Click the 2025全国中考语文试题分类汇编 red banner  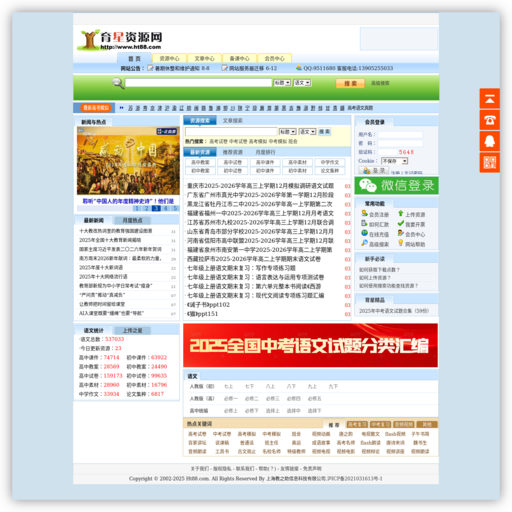point(311,345)
